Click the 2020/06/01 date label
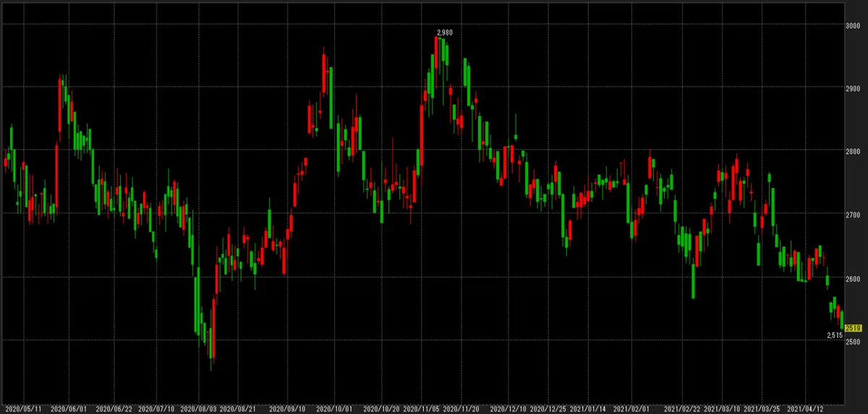This screenshot has width=868, height=414. pyautogui.click(x=68, y=409)
